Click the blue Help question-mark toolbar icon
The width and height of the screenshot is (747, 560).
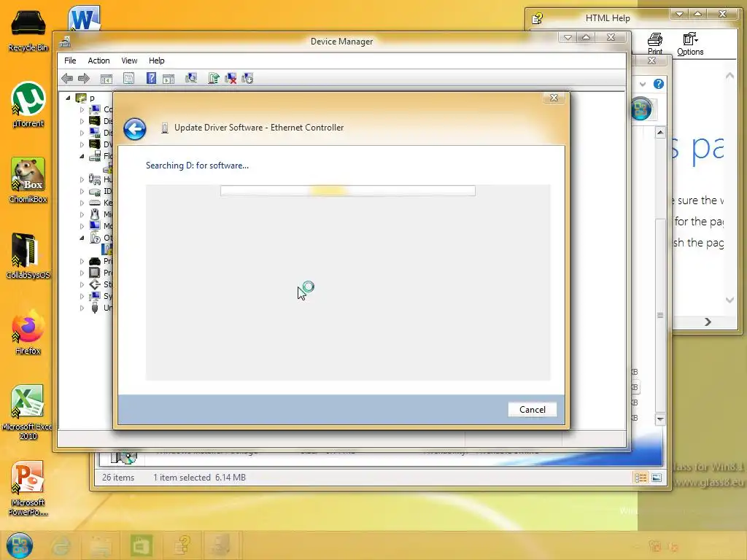tap(151, 78)
